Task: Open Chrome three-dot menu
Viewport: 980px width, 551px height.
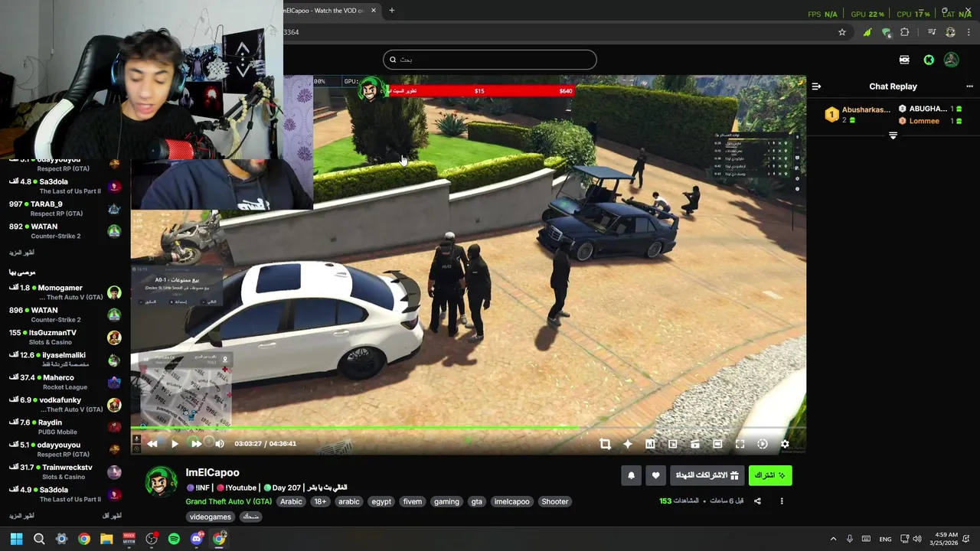Action: 969,32
